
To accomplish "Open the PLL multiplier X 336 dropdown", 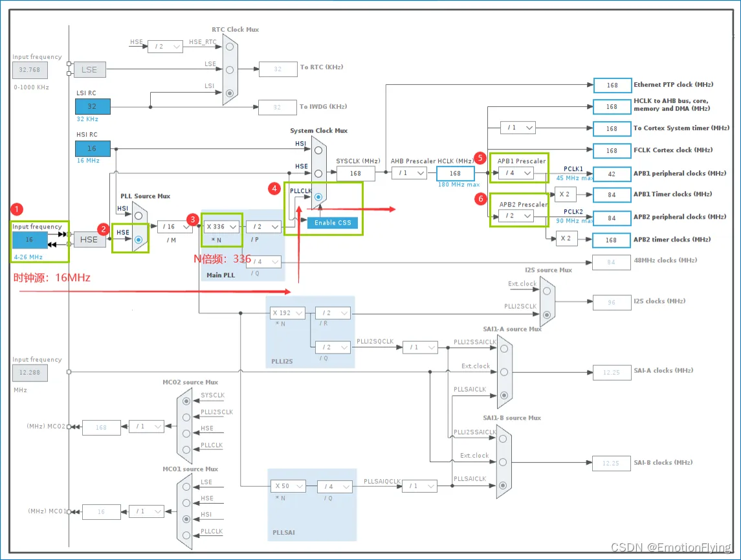I will [x=221, y=227].
